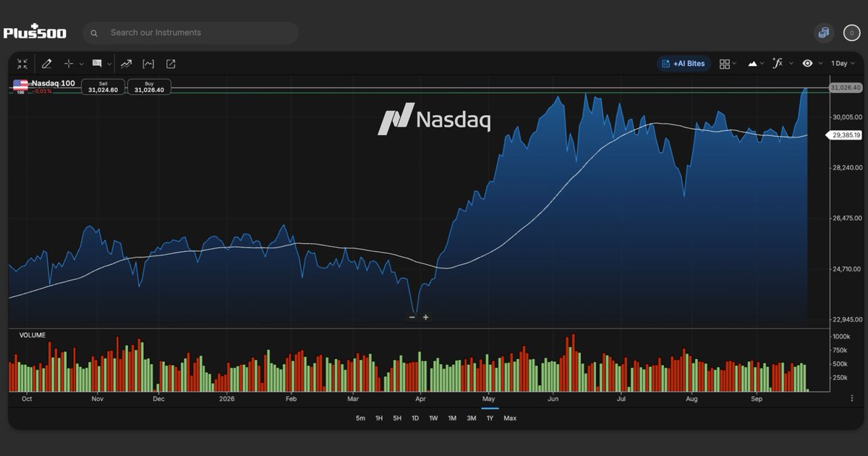This screenshot has height=456, width=868.
Task: Click the search magnifier icon
Action: (x=95, y=33)
